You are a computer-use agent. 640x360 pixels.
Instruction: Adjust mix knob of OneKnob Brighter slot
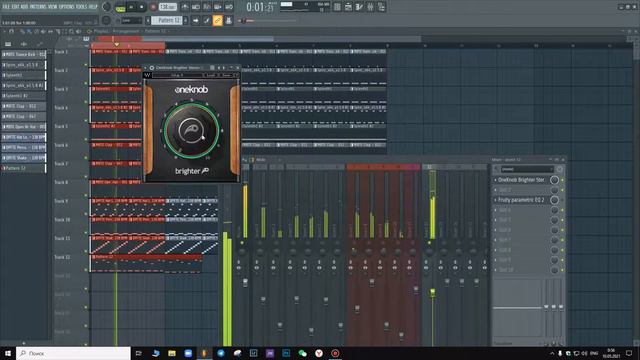click(554, 180)
